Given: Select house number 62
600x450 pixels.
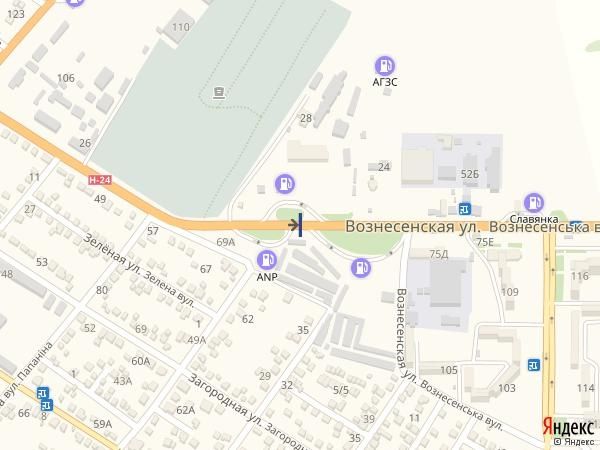Looking at the screenshot, I should pos(248,319).
